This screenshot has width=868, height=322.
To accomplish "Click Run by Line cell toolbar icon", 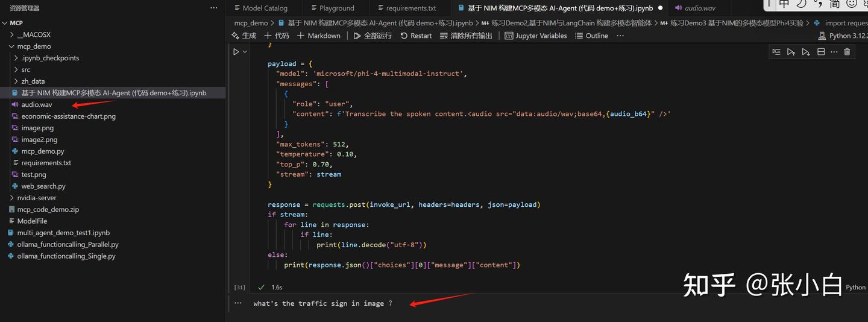I will point(776,52).
